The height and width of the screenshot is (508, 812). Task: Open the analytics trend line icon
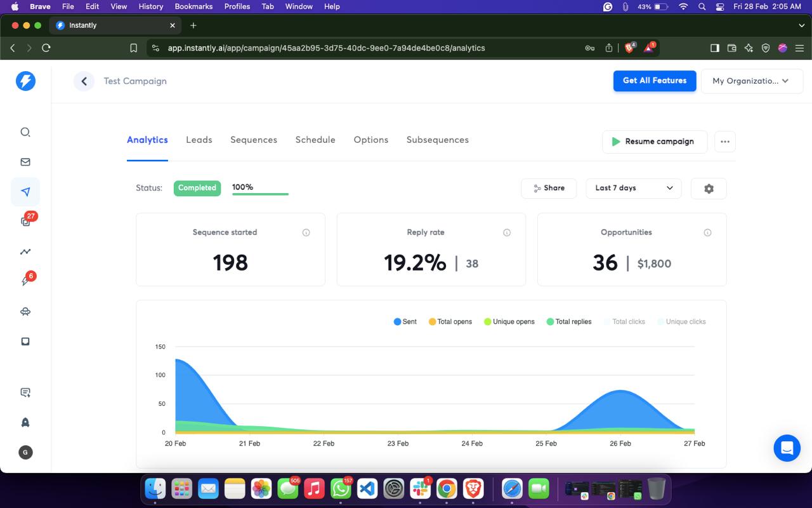[x=25, y=251]
